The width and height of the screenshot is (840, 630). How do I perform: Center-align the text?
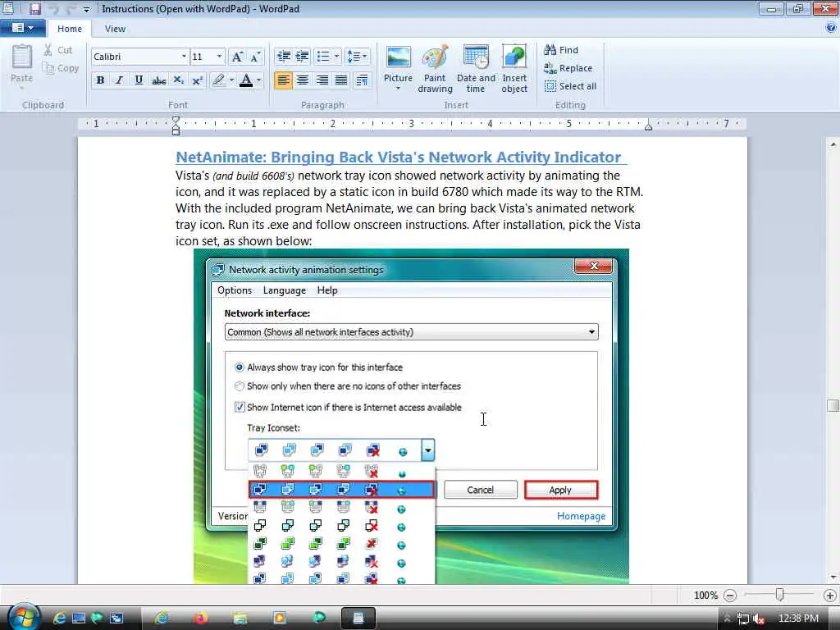(x=303, y=80)
